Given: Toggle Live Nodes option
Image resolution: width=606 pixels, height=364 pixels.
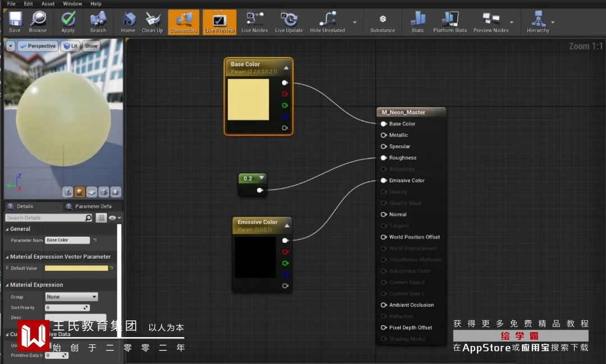Looking at the screenshot, I should click(255, 22).
